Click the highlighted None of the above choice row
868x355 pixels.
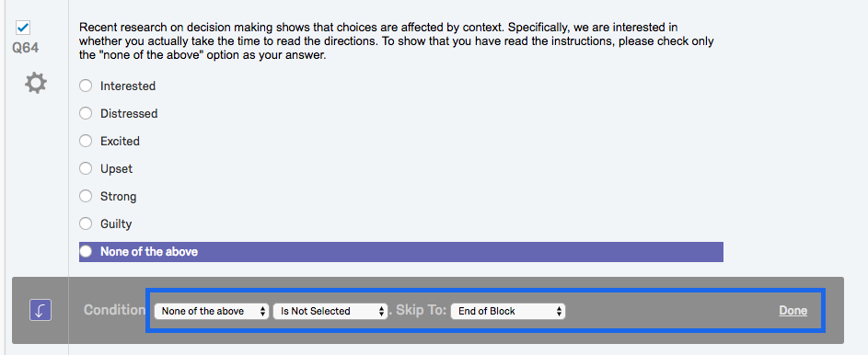tap(400, 252)
